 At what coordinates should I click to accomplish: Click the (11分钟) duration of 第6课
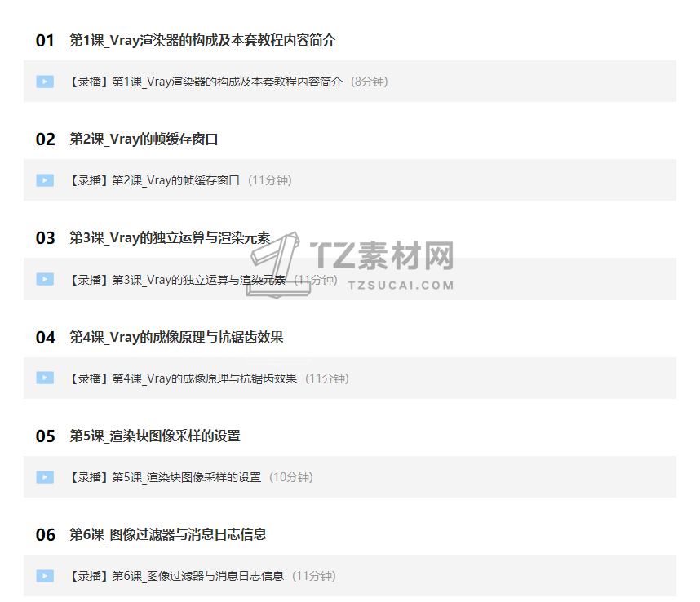[x=314, y=576]
